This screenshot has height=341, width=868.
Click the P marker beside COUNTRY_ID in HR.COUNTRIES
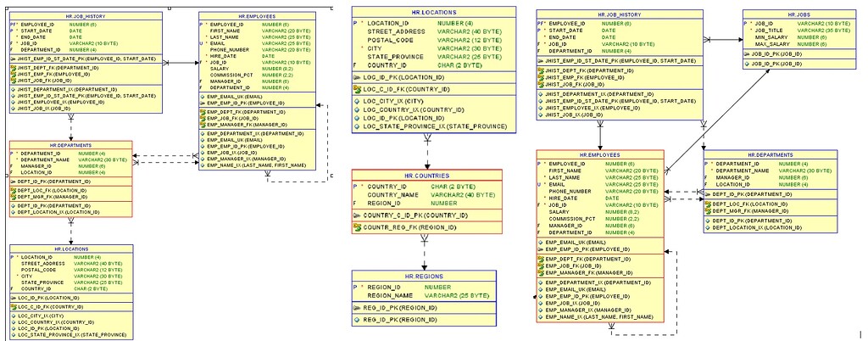(x=356, y=186)
